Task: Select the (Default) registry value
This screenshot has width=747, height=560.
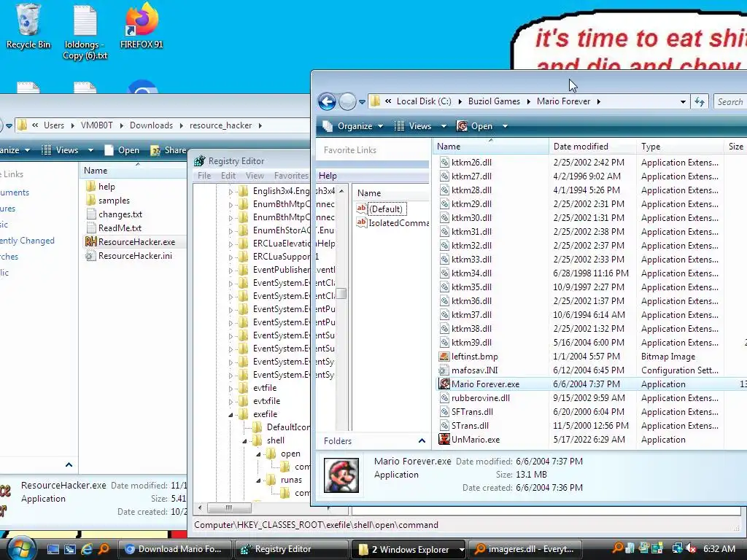Action: [x=385, y=209]
